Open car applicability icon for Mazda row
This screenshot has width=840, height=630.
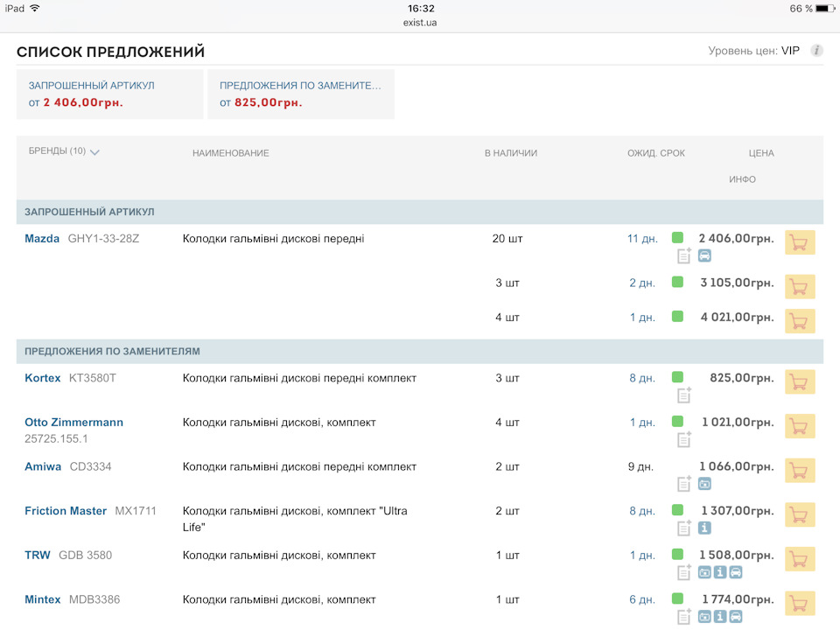click(704, 255)
